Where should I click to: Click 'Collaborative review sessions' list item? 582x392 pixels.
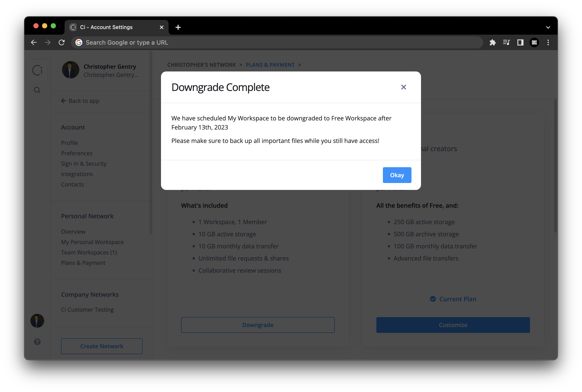click(x=240, y=271)
